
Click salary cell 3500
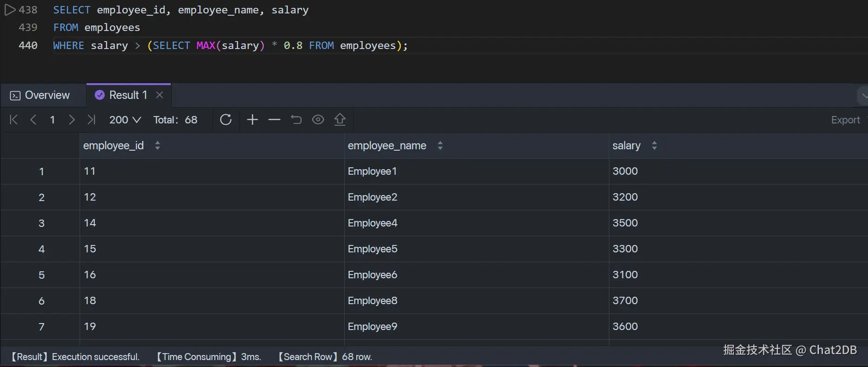(738, 223)
